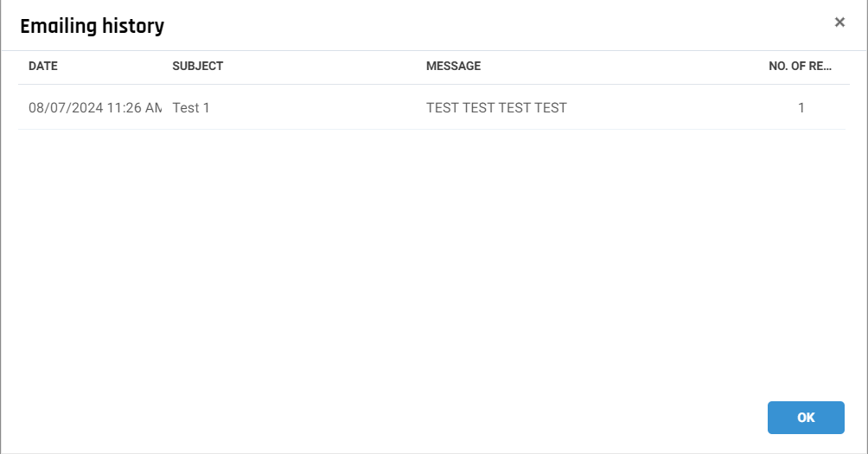The width and height of the screenshot is (868, 454).
Task: Select the 08/07/2024 11:26 AM date cell
Action: [94, 108]
